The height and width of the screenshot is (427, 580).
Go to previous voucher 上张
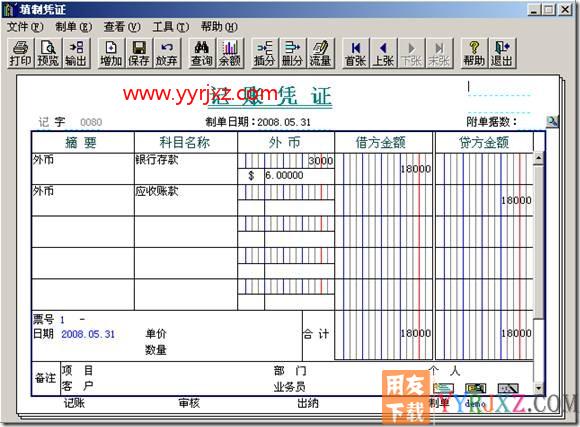point(383,53)
